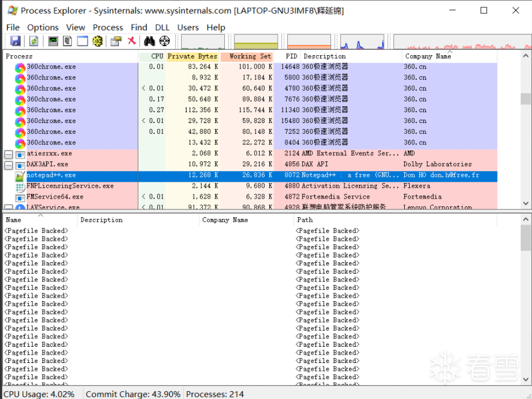Open the Find menu
Image resolution: width=532 pixels, height=399 pixels.
pos(139,28)
